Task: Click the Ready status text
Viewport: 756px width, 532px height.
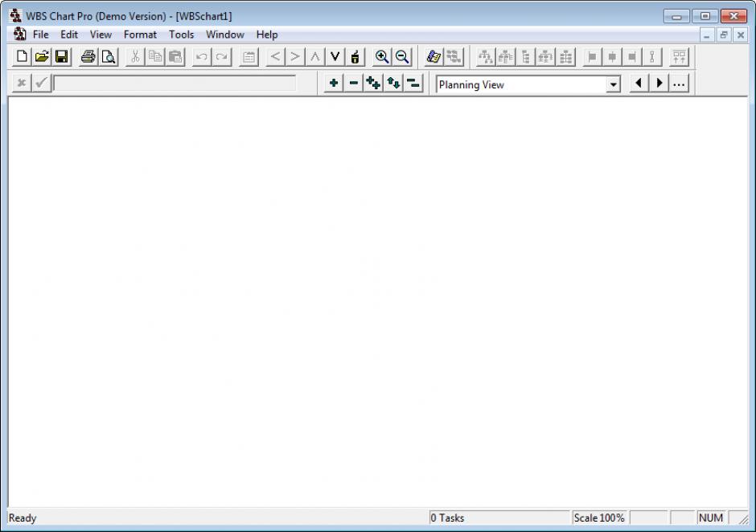Action: (23, 518)
